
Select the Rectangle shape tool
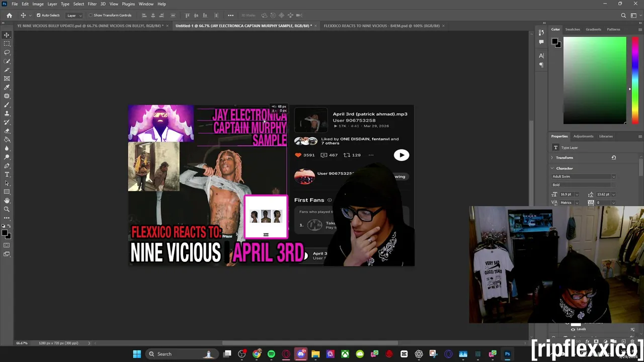point(7,192)
